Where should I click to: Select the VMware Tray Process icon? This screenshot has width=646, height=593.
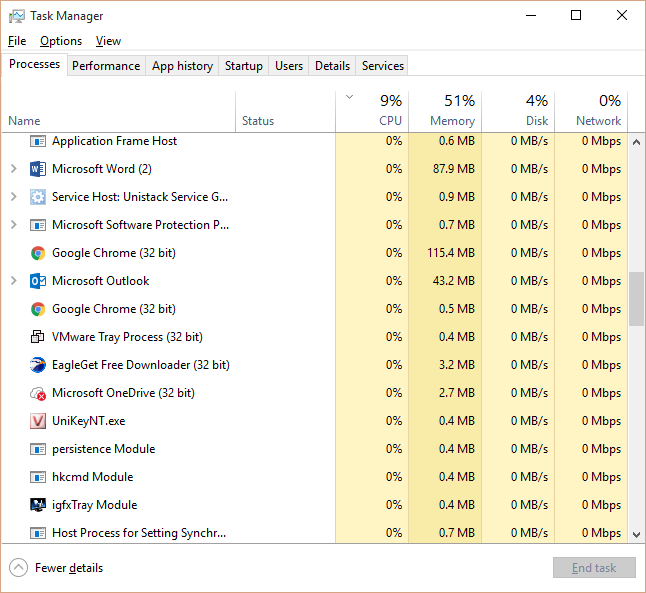coord(38,337)
